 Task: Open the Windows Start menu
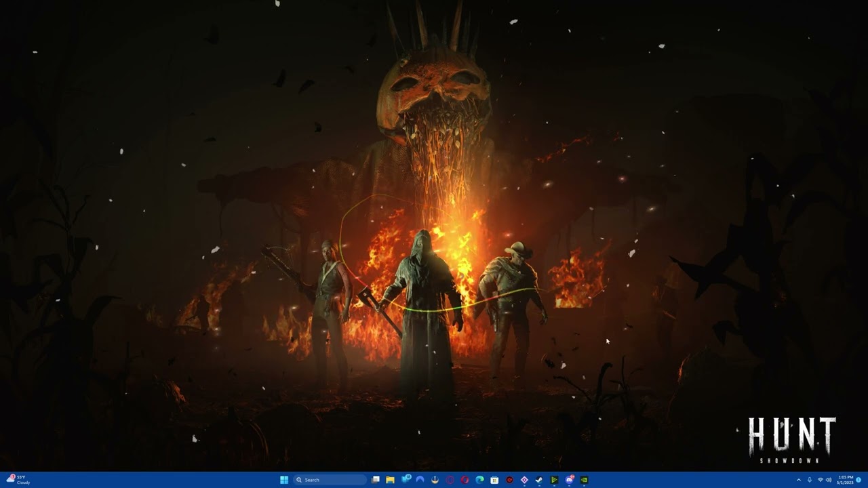coord(284,480)
